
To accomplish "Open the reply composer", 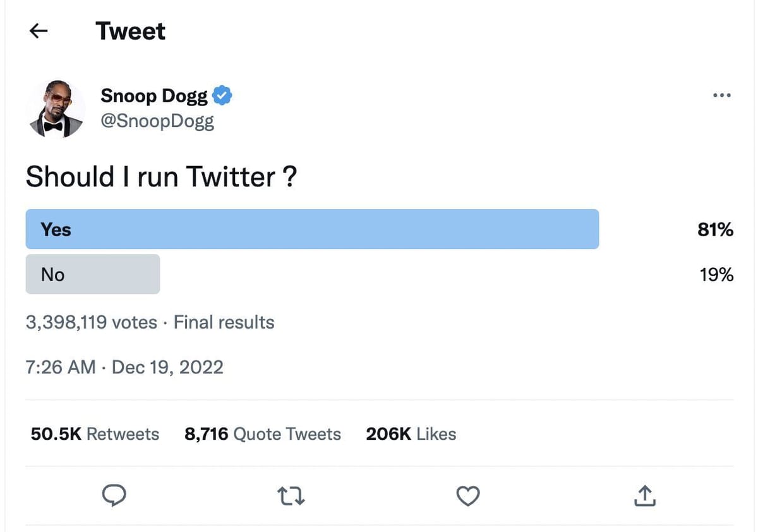I will coord(114,496).
